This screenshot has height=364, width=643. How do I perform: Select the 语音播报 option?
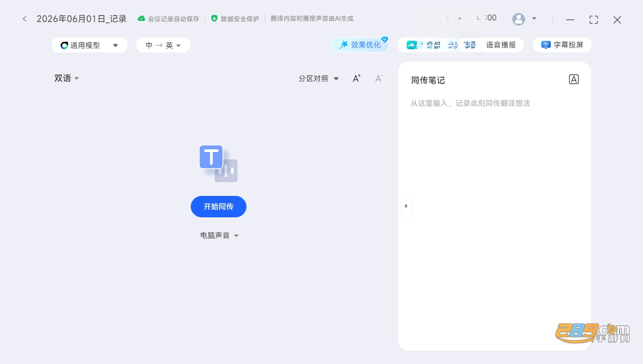[501, 45]
